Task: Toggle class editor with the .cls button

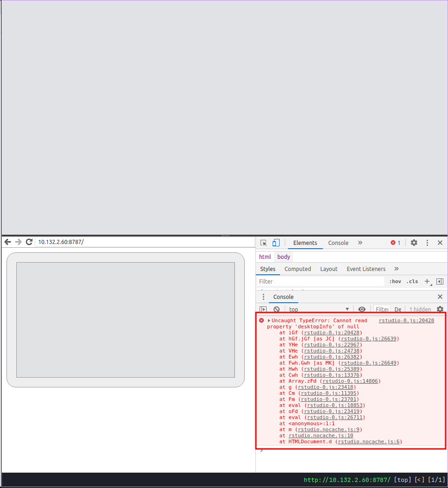Action: point(412,281)
